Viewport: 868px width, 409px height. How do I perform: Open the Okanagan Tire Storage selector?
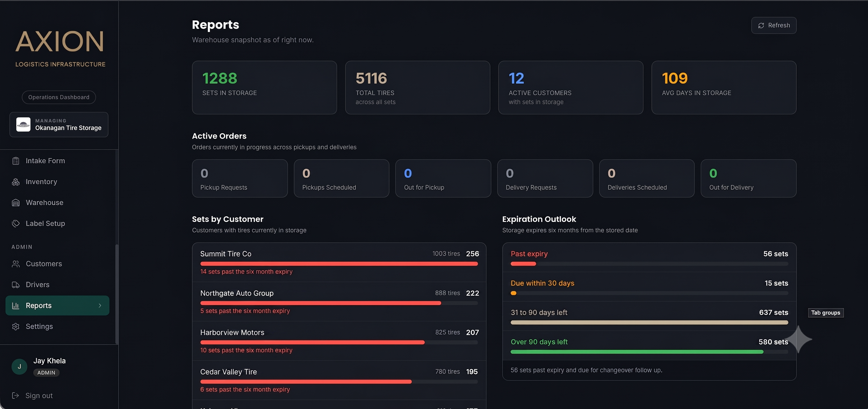59,124
